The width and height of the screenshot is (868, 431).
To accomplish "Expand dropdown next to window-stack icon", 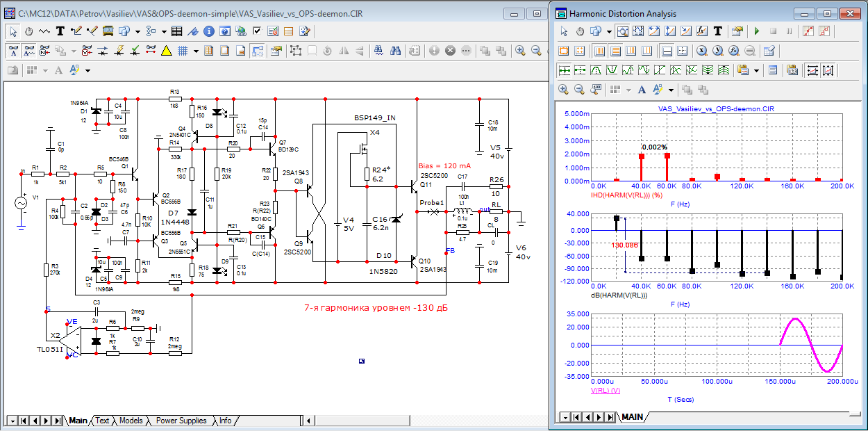I will pos(138,31).
